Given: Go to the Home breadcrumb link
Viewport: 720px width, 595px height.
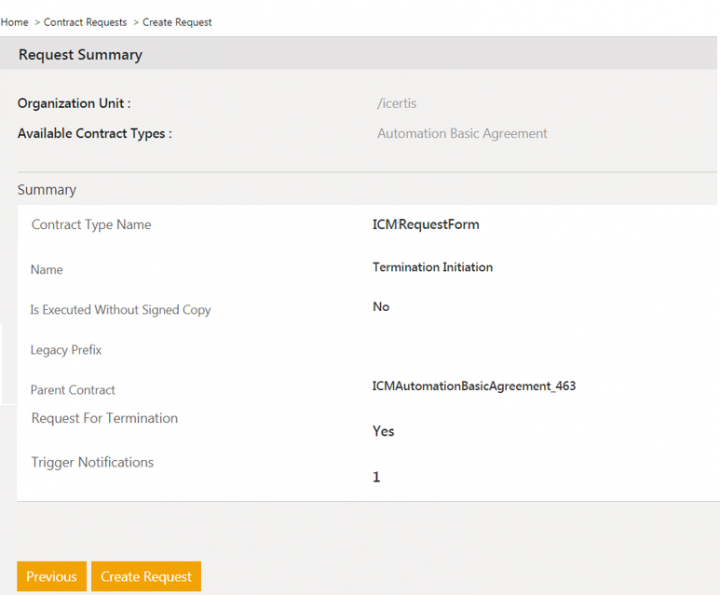Looking at the screenshot, I should coord(14,22).
